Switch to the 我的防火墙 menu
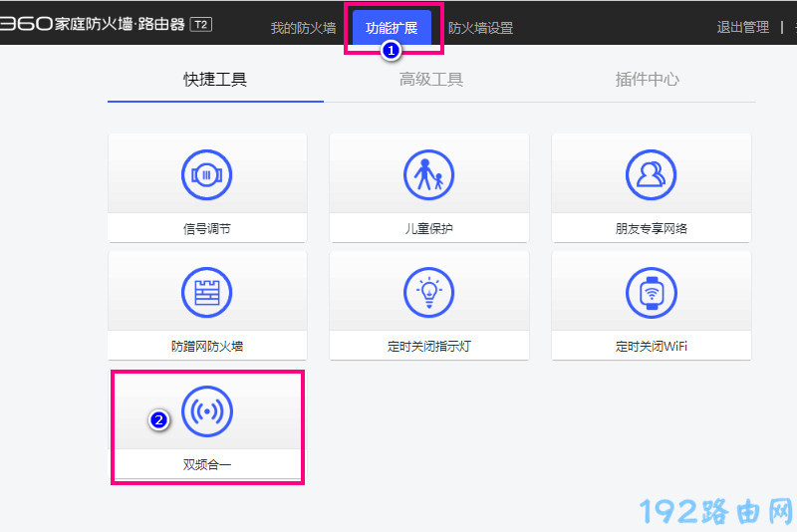797x532 pixels. [303, 28]
